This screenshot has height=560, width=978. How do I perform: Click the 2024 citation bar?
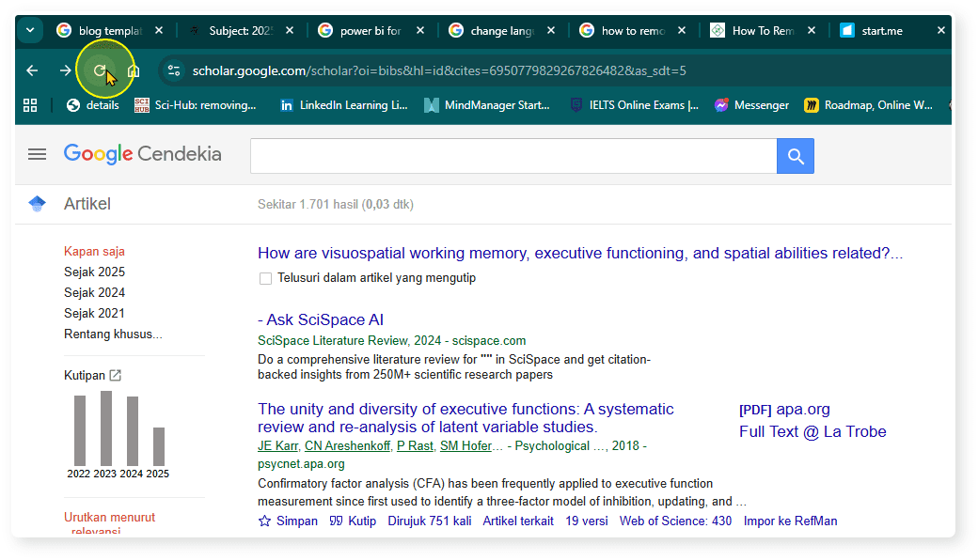133,431
